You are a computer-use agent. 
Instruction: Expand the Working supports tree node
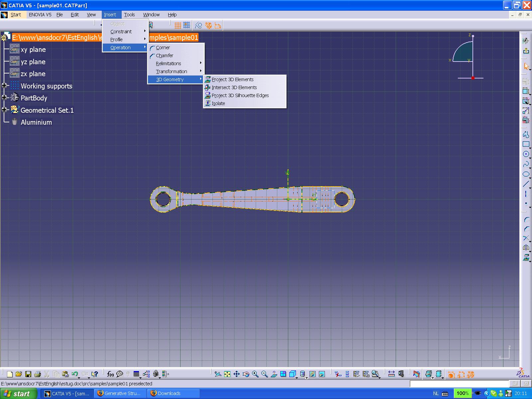pos(4,86)
